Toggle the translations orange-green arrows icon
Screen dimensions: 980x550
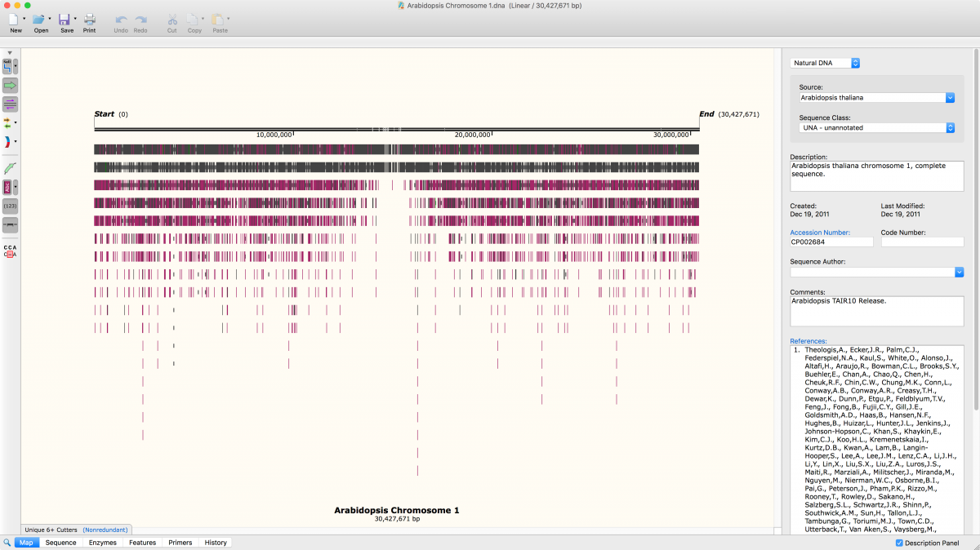point(7,122)
